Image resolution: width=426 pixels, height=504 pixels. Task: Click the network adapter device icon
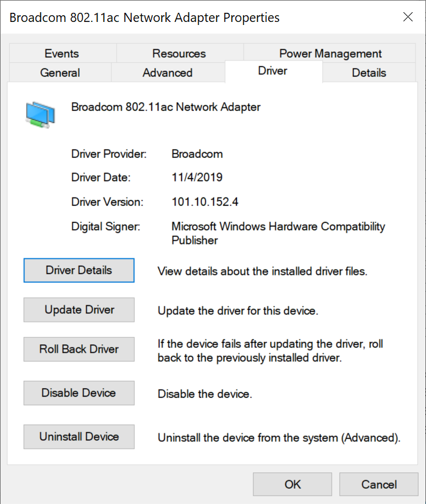tap(40, 115)
